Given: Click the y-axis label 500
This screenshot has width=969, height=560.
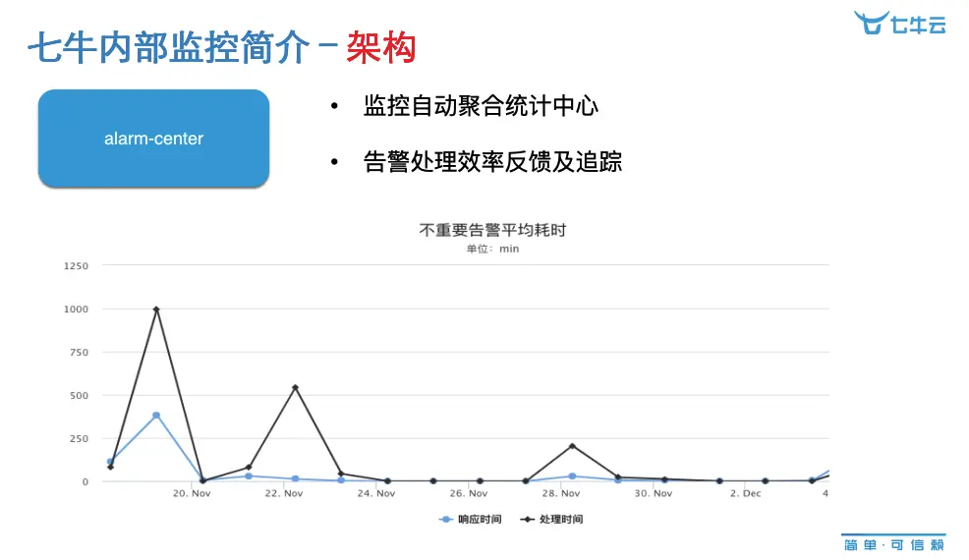Looking at the screenshot, I should tap(79, 396).
